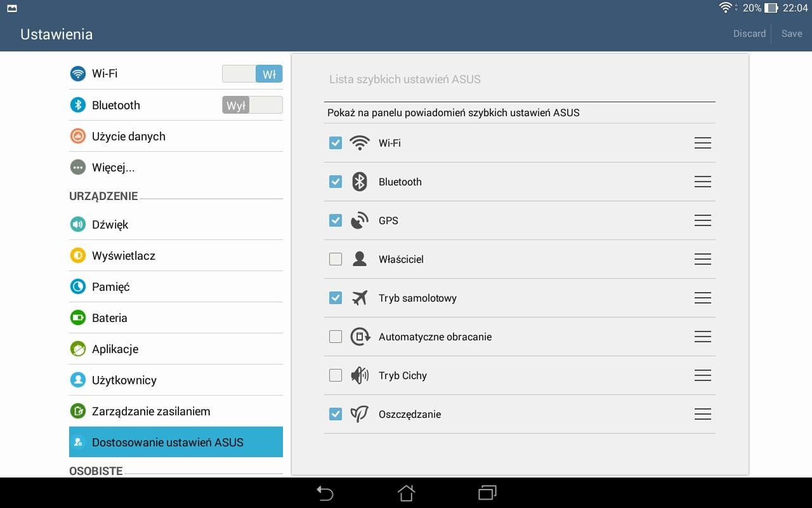This screenshot has height=508, width=812.
Task: Open Wyświetlacz settings
Action: point(176,255)
